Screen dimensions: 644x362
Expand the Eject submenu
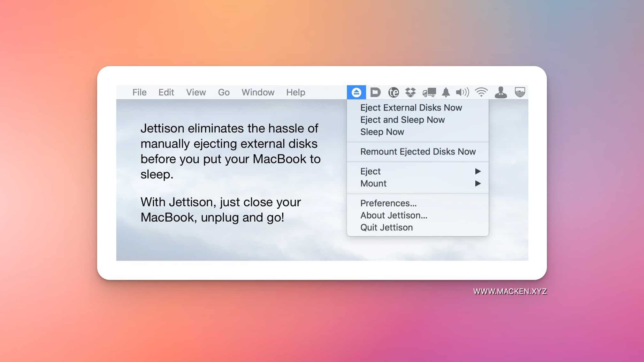[418, 171]
